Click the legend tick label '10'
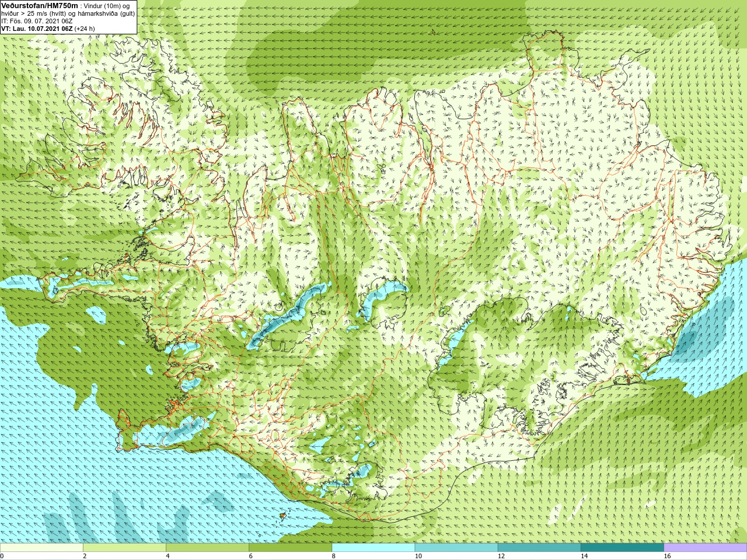 [x=418, y=556]
